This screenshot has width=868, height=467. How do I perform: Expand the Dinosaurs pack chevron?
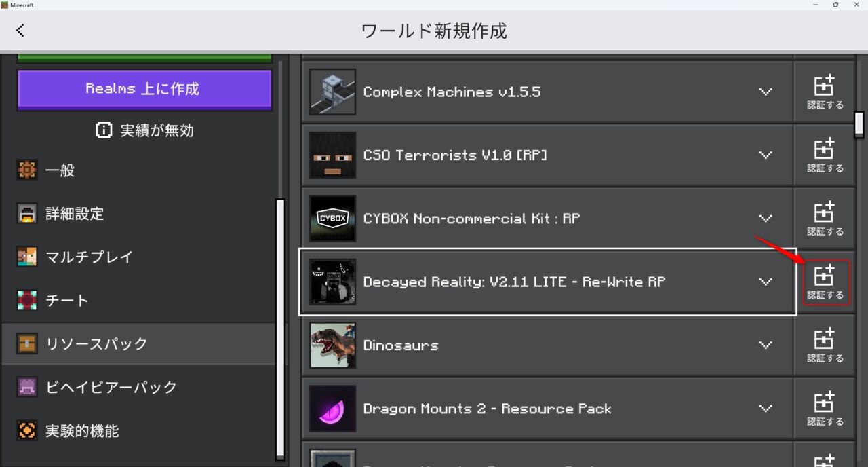click(x=766, y=345)
